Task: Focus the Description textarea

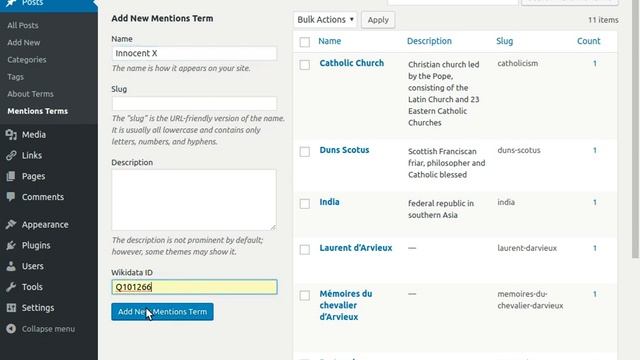Action: click(194, 200)
